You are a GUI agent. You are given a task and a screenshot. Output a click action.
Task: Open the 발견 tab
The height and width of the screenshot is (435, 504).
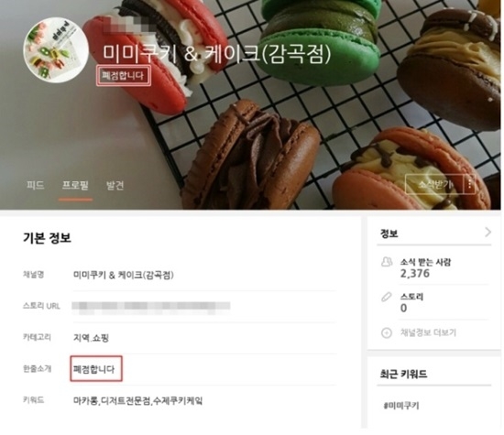click(x=115, y=185)
